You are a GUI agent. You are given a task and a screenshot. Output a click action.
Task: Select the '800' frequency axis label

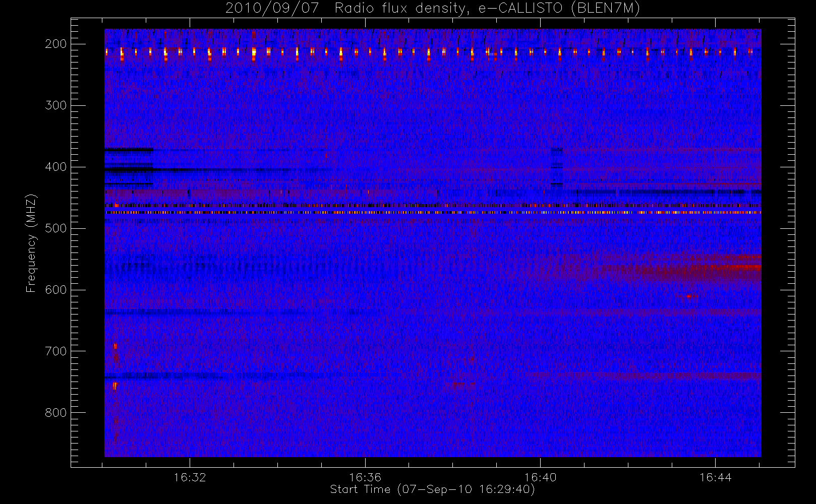pyautogui.click(x=55, y=413)
